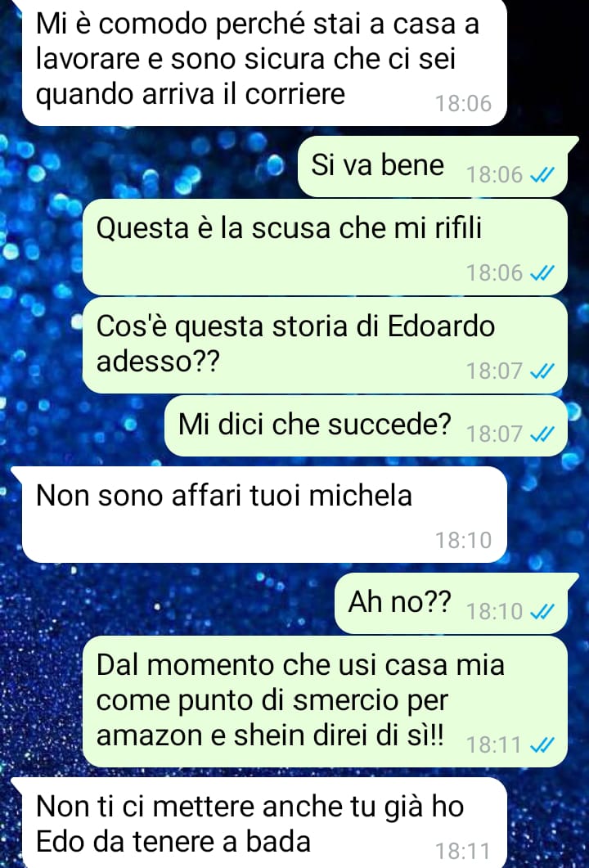Tap the double check beside 'Mi dici che succede?'
Image resolution: width=589 pixels, height=868 pixels.
tap(542, 434)
